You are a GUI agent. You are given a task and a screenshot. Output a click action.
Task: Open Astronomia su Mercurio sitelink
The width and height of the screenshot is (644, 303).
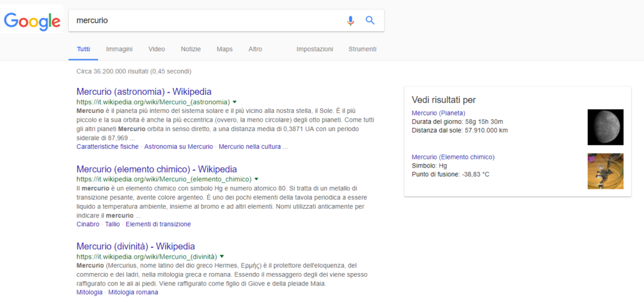click(x=179, y=147)
